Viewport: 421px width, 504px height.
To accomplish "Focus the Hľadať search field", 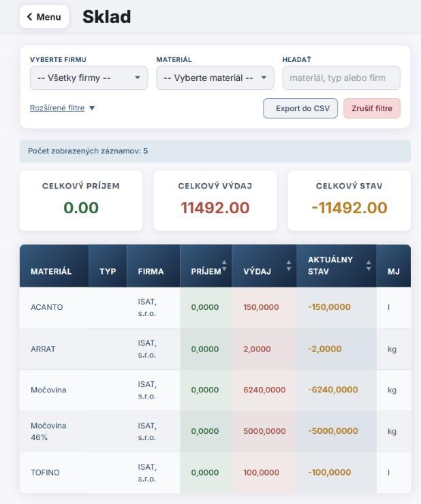I will (341, 78).
